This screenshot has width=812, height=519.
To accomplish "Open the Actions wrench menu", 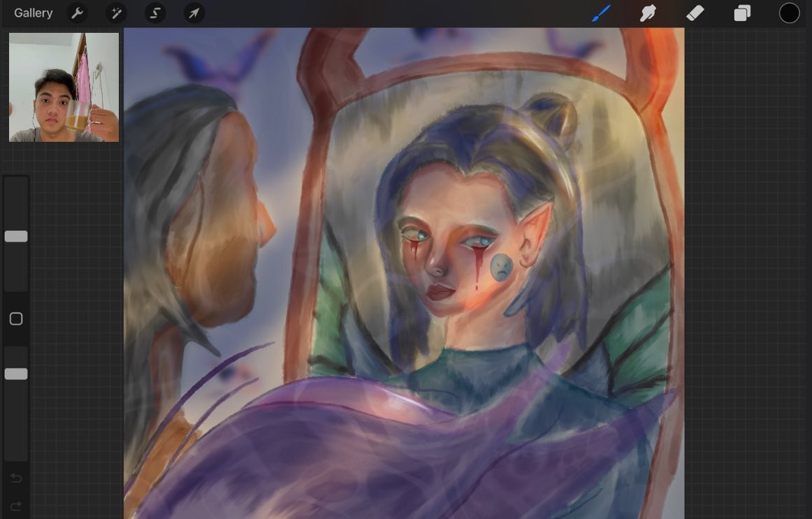I will click(x=77, y=13).
